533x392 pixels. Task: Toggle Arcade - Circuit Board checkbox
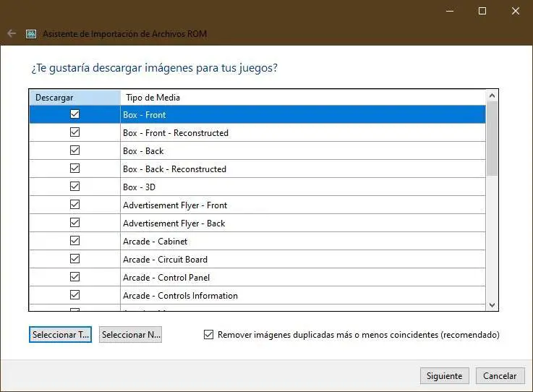(74, 259)
